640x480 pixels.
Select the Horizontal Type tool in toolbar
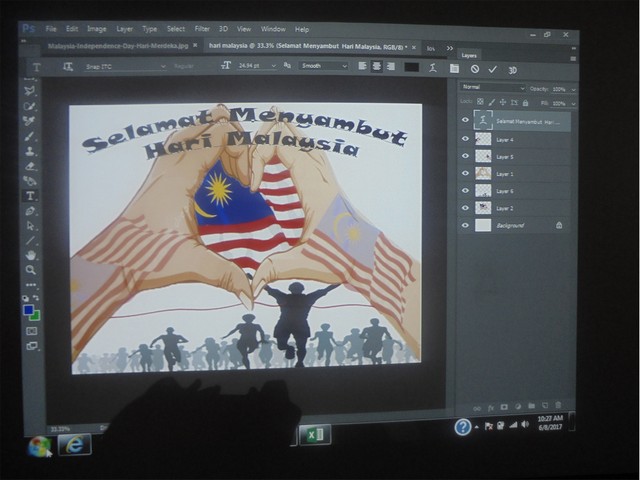click(x=30, y=196)
